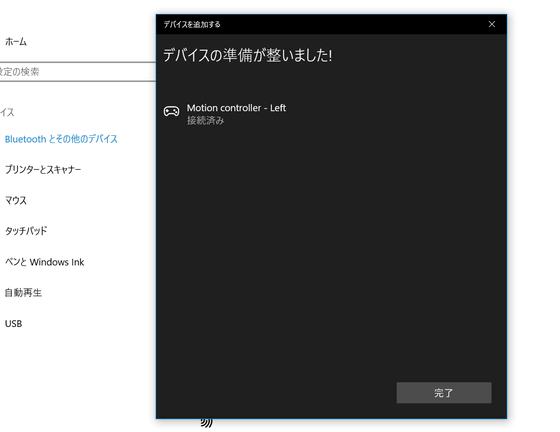The height and width of the screenshot is (432, 560).
Task: Select マウス in the sidebar
Action: pyautogui.click(x=16, y=200)
